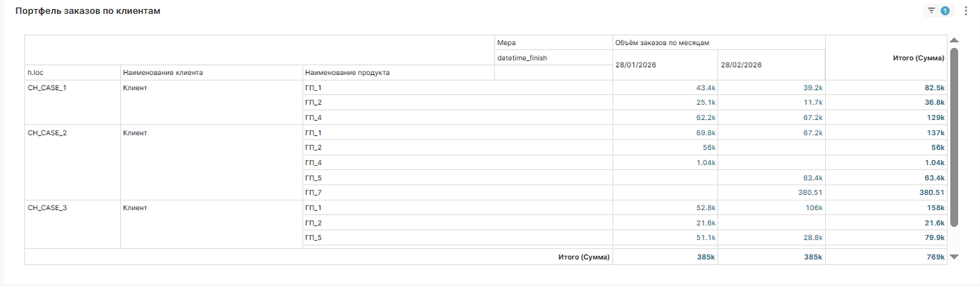
Task: Open the three-dot chart options menu
Action: 966,11
